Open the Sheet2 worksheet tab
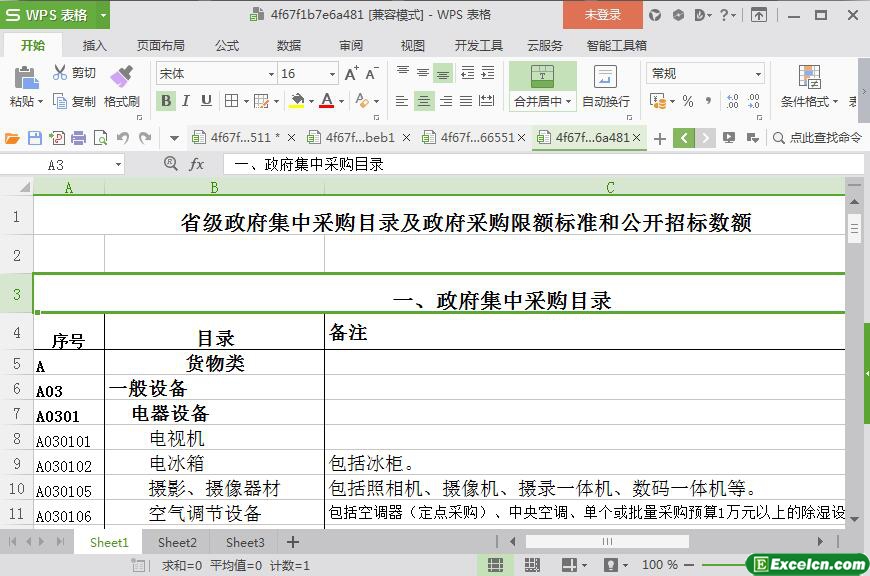This screenshot has width=870, height=576. [x=177, y=542]
